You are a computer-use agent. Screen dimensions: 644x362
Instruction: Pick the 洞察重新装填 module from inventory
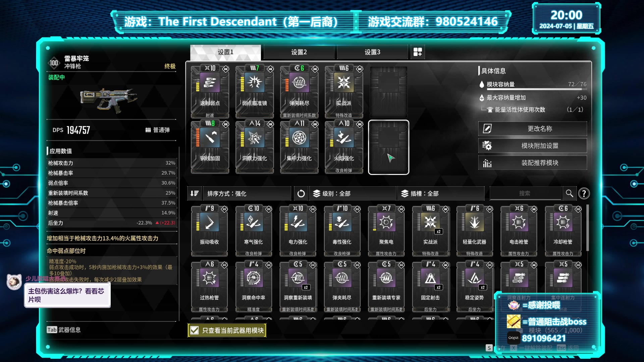point(298,287)
